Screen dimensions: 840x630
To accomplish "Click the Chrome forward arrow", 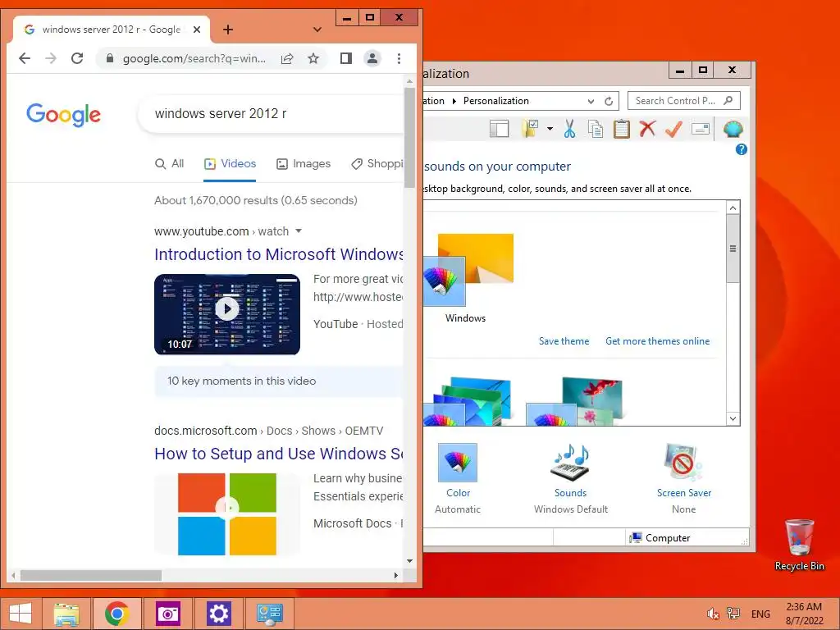I will tap(51, 58).
